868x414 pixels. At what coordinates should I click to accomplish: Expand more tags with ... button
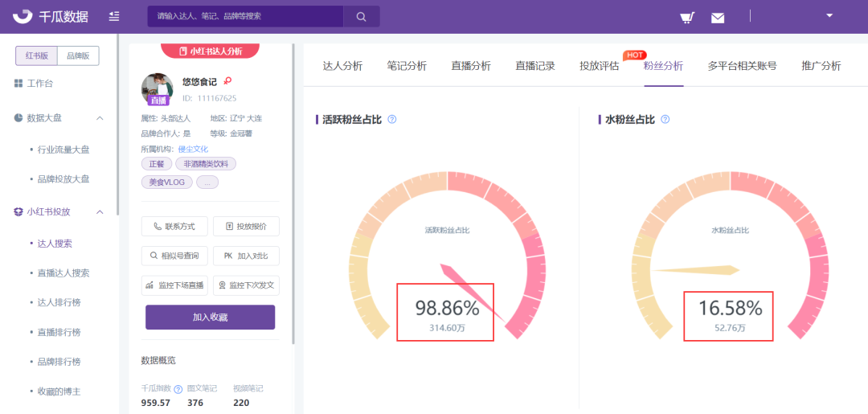[x=207, y=182]
